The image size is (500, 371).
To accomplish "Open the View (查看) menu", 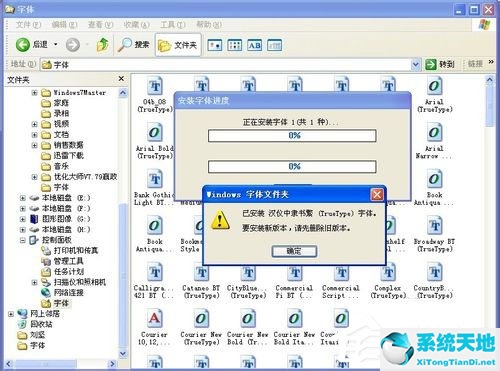I will pyautogui.click(x=100, y=25).
